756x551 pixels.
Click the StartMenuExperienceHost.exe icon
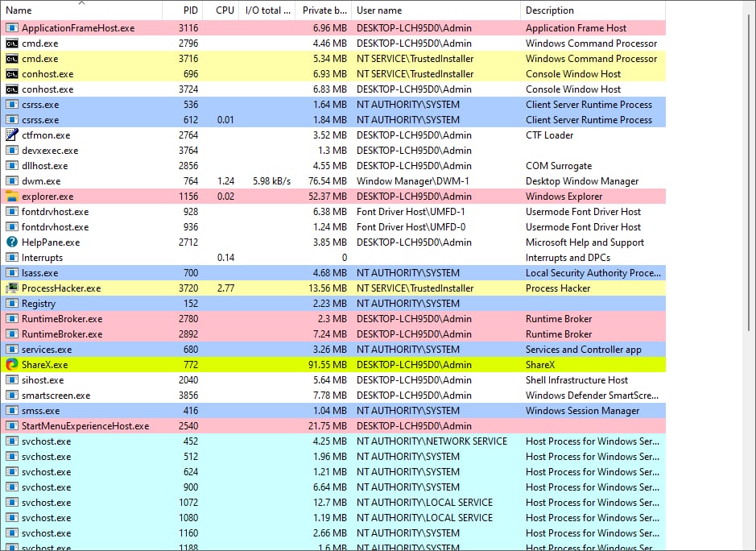[12, 426]
